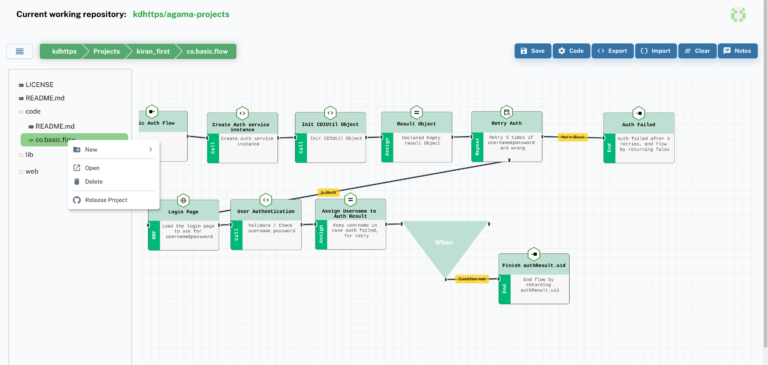Click the Save toolbar button

(532, 51)
